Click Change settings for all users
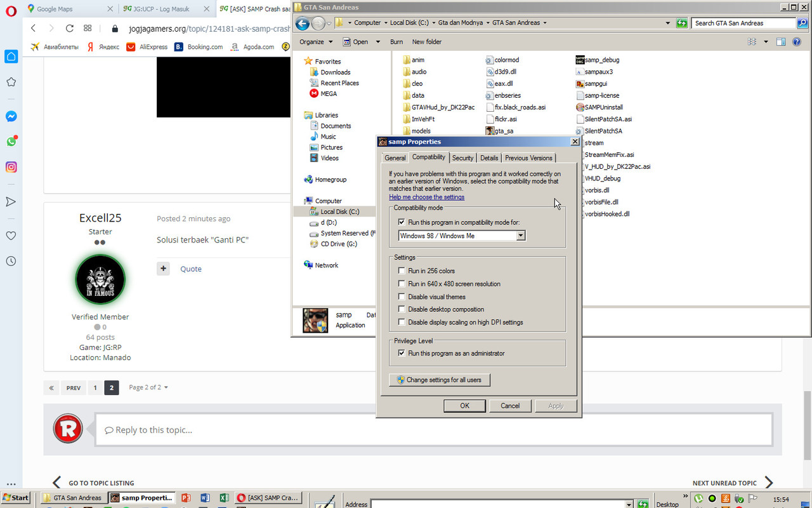Image resolution: width=812 pixels, height=508 pixels. [x=439, y=380]
